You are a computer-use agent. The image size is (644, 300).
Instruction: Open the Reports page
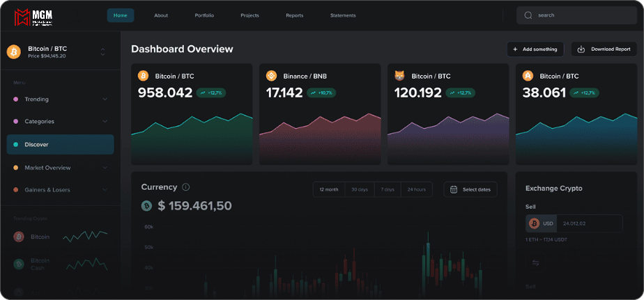pyautogui.click(x=295, y=15)
